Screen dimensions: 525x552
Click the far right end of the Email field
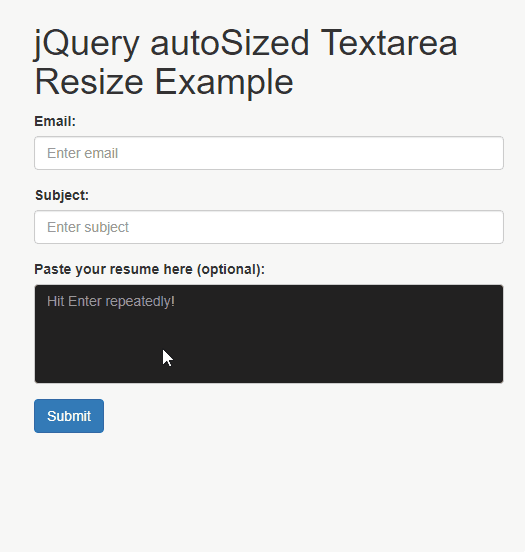[493, 153]
